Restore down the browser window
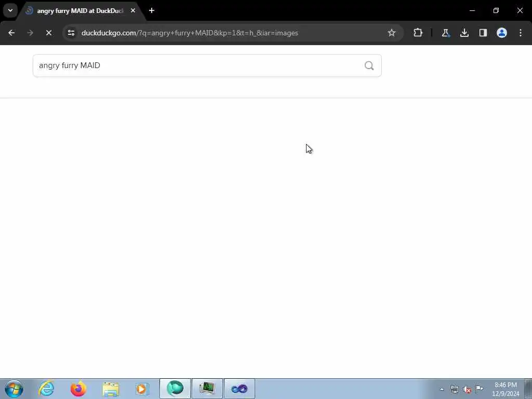This screenshot has height=399, width=532. [496, 10]
